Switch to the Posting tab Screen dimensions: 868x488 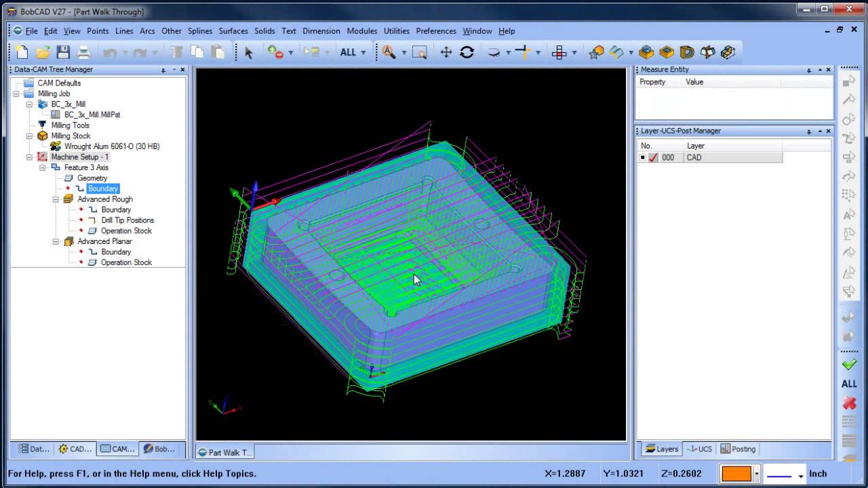click(738, 449)
